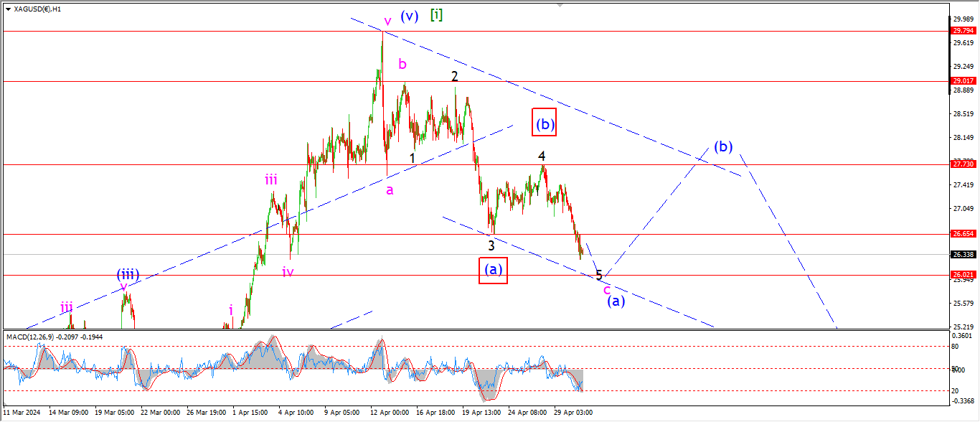
Task: Select the 27.730 price level tag
Action: [x=962, y=164]
